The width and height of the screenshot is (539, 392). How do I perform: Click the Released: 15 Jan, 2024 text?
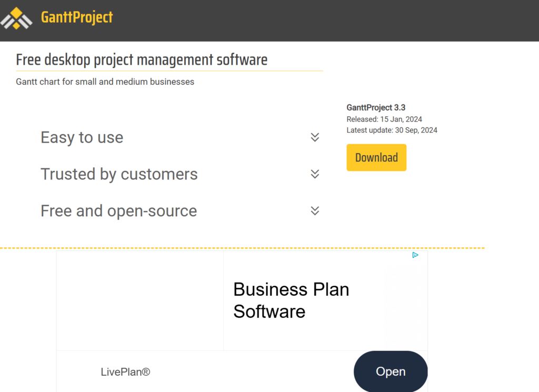point(384,119)
